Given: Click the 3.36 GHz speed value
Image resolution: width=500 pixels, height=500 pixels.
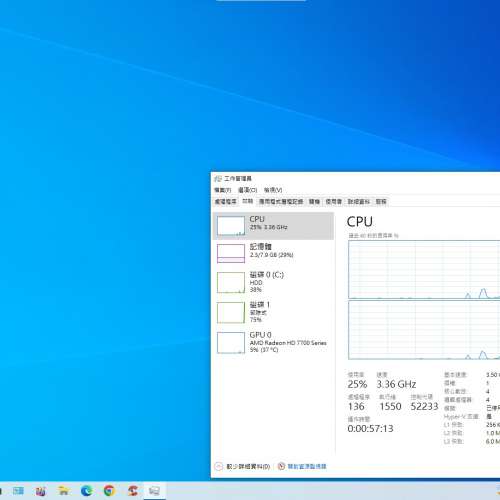Looking at the screenshot, I should [396, 384].
